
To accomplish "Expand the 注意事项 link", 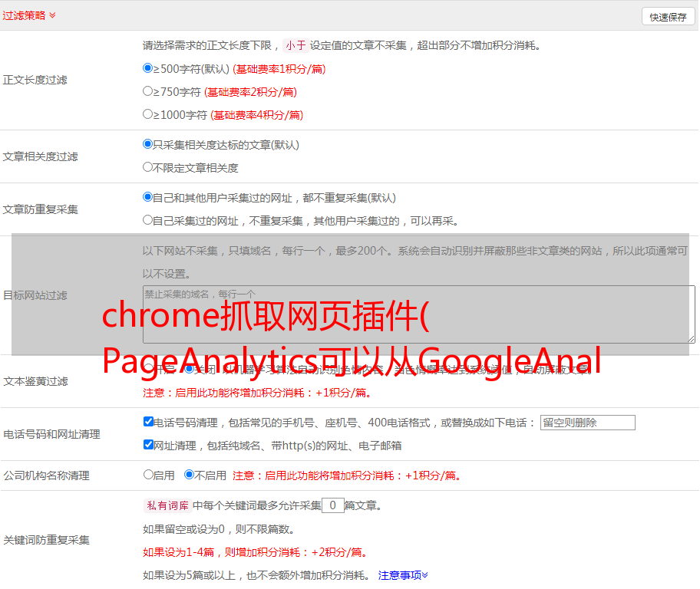I will pos(403,575).
